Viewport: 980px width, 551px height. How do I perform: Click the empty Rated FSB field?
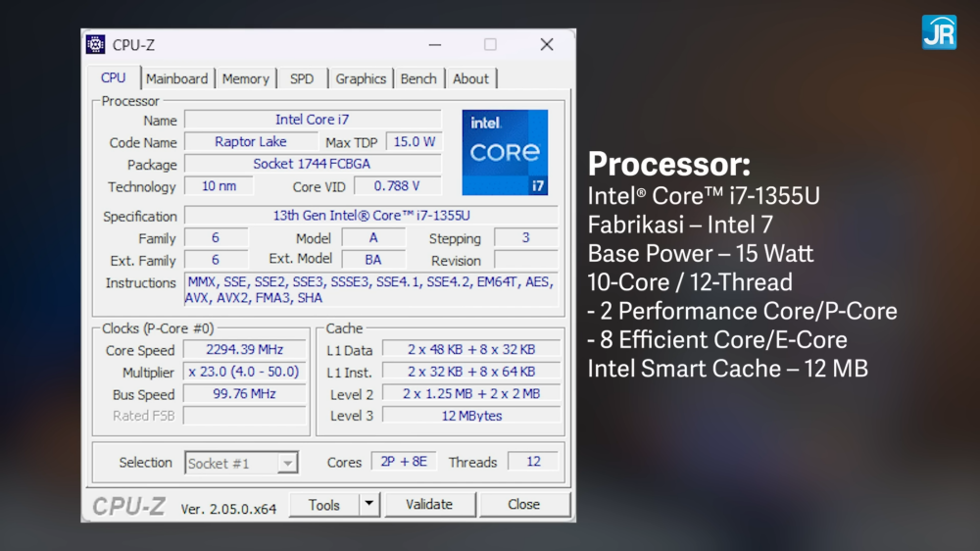[244, 416]
